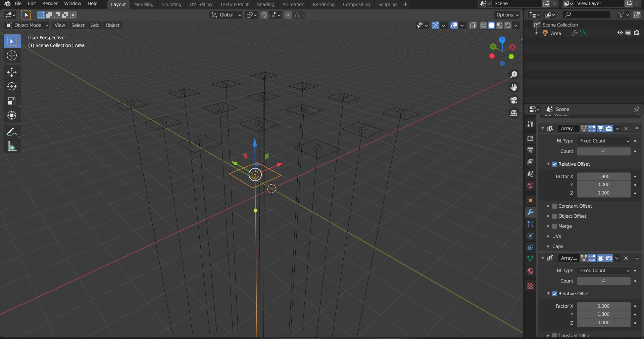Screen dimensions: 644x339
Task: Click the Factor X 1.800 field
Action: pos(604,176)
